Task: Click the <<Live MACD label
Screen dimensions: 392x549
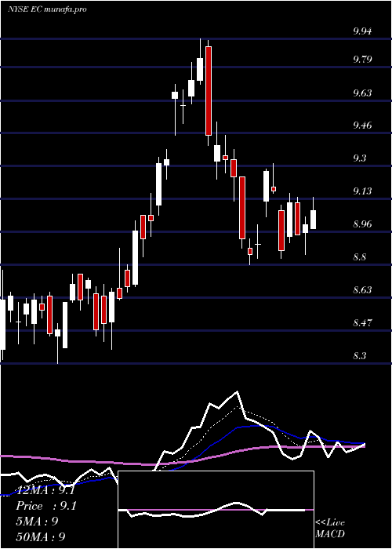Action: (330, 529)
